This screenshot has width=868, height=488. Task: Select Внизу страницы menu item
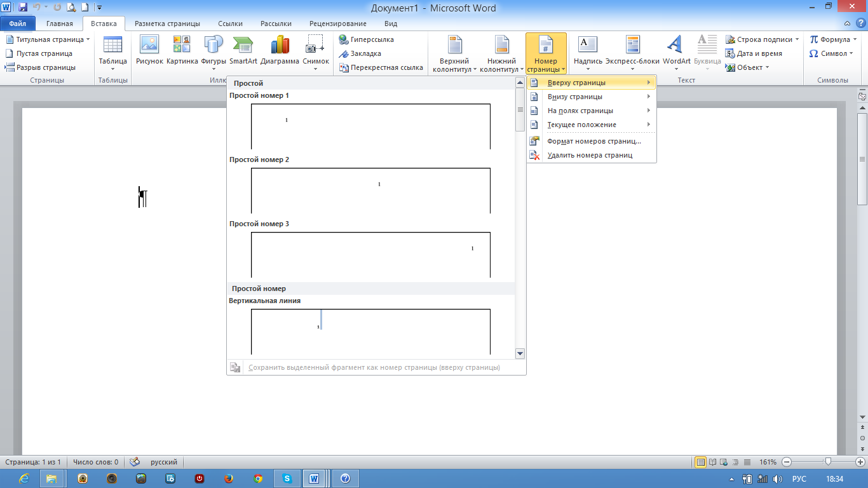click(x=592, y=97)
